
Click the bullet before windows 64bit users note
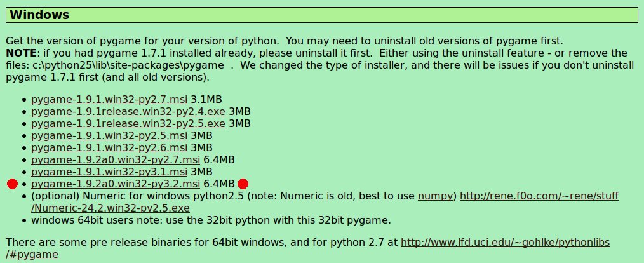(24, 220)
